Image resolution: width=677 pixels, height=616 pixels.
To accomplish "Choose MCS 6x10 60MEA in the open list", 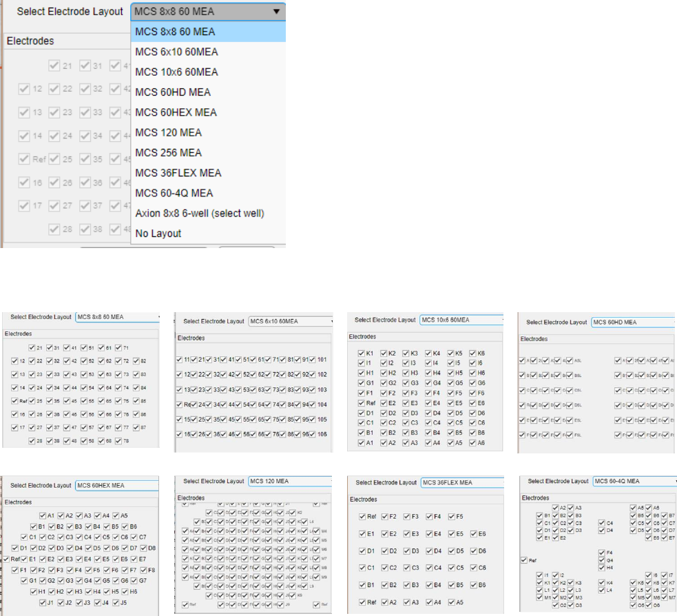I will (x=208, y=52).
